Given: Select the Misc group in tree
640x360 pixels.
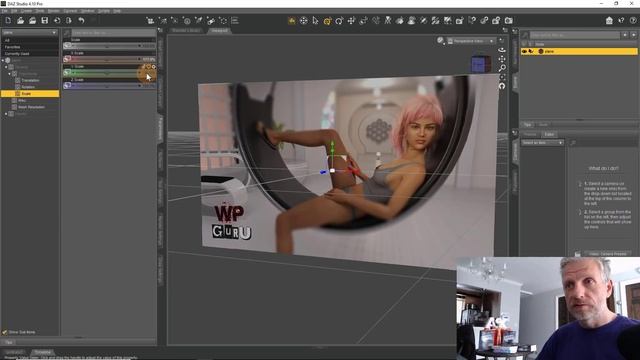Looking at the screenshot, I should tap(22, 100).
